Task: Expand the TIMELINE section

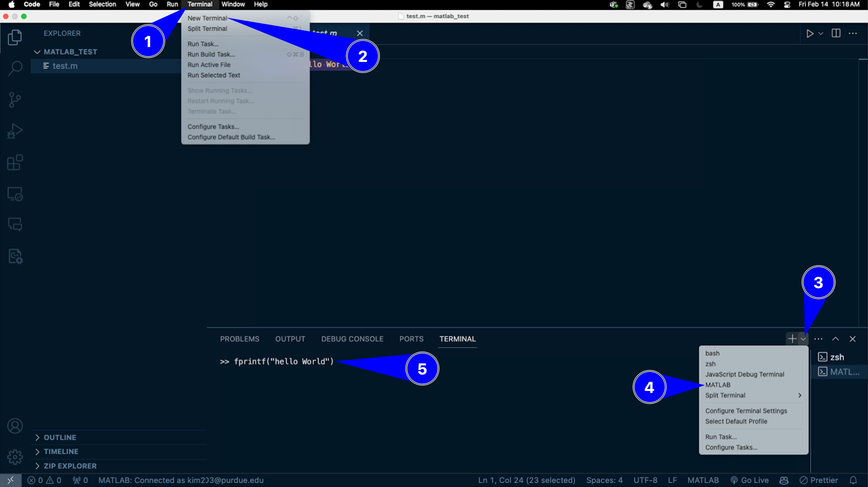Action: tap(61, 451)
